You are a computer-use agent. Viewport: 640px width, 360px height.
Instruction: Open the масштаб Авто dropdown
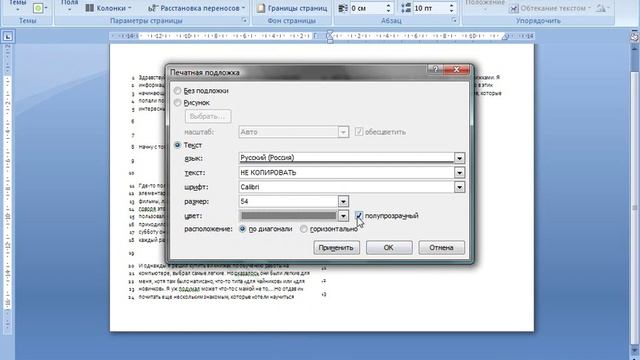(343, 132)
